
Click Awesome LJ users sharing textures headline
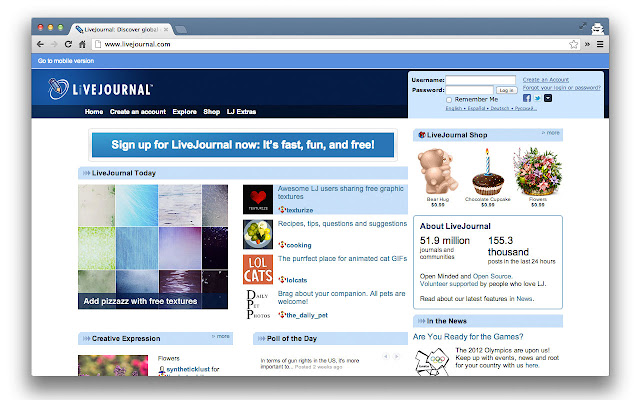pyautogui.click(x=340, y=192)
